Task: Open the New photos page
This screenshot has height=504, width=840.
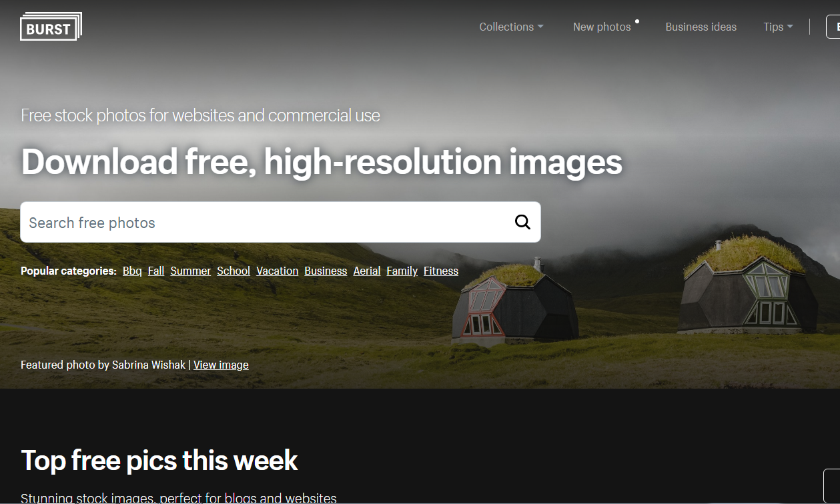Action: 602,27
